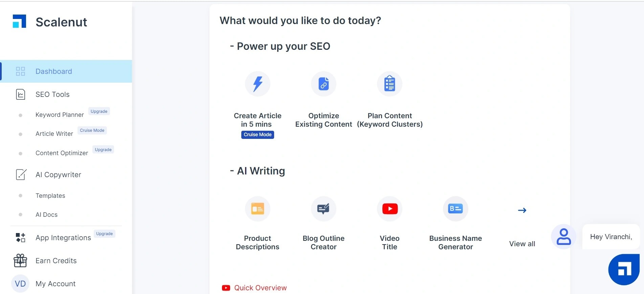Launch the Blog Outline Creator icon
Viewport: 644px width, 294px height.
[x=324, y=209]
